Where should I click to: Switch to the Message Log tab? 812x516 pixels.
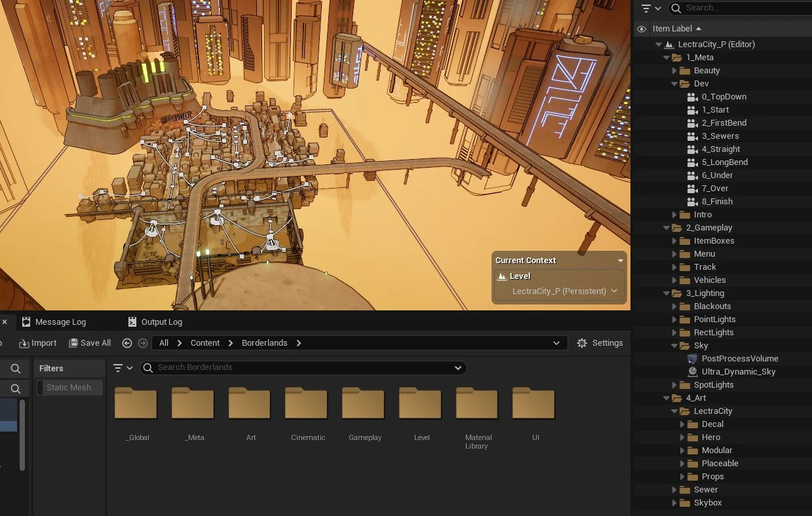54,322
